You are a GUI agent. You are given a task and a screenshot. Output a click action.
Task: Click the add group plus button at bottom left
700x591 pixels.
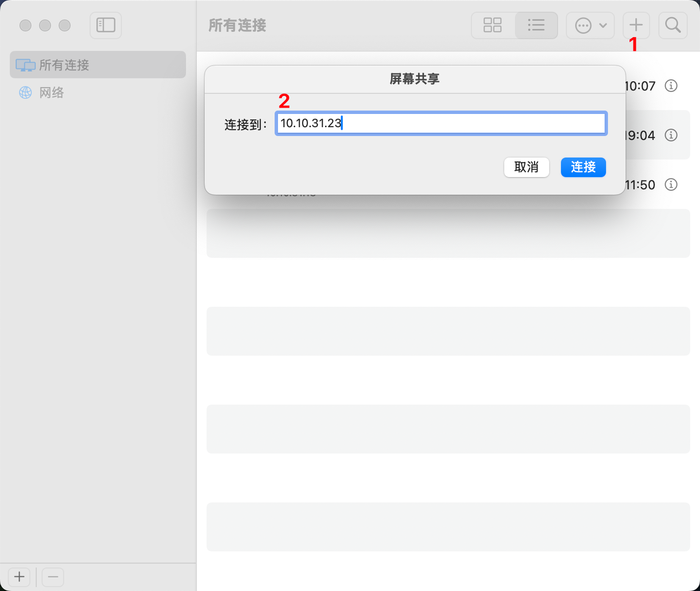tap(19, 577)
